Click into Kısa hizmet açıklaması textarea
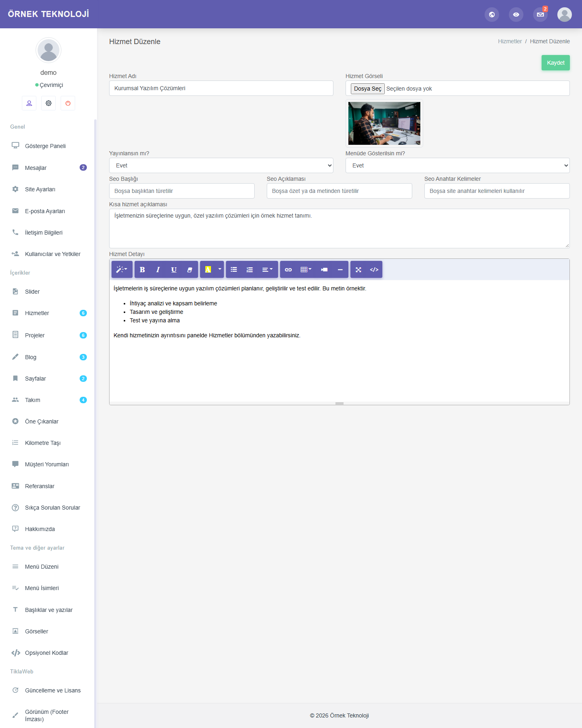582x728 pixels. click(339, 229)
